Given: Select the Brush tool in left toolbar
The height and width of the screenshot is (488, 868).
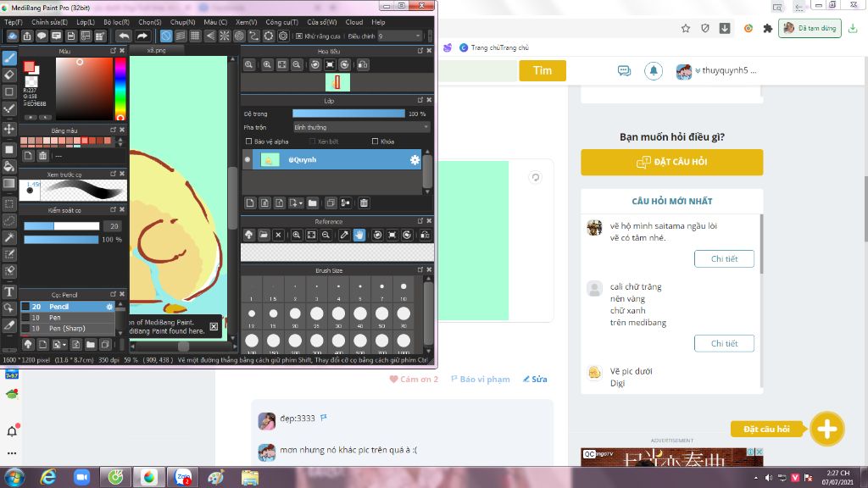Looking at the screenshot, I should (x=9, y=58).
